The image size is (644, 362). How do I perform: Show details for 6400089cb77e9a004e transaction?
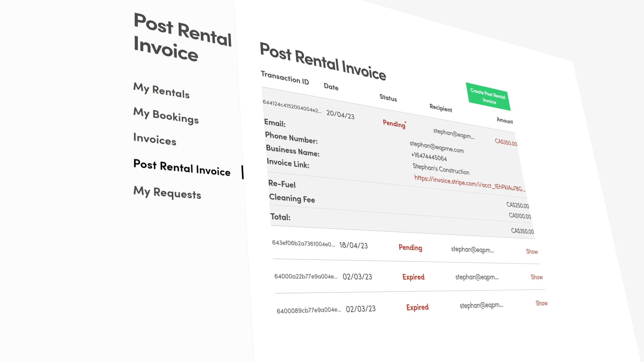(541, 303)
